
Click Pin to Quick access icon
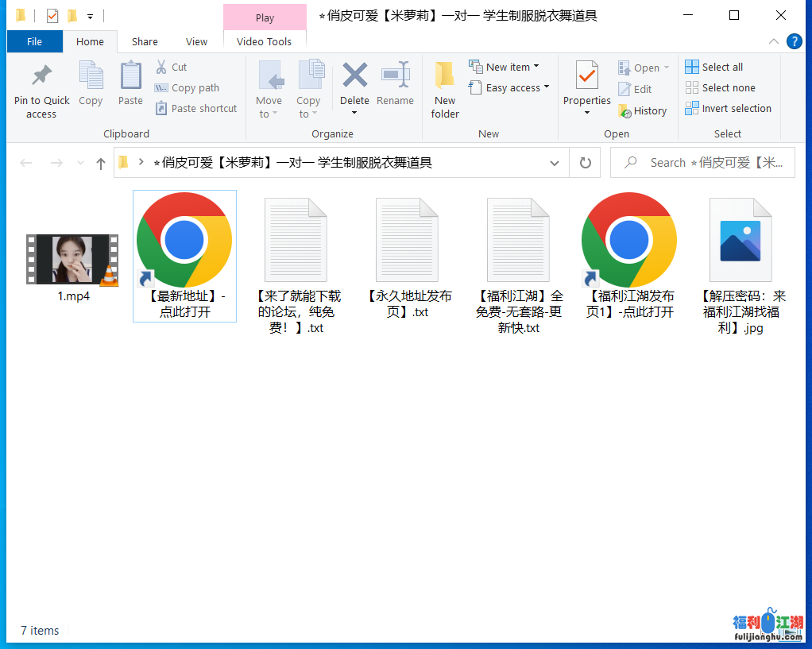[41, 75]
